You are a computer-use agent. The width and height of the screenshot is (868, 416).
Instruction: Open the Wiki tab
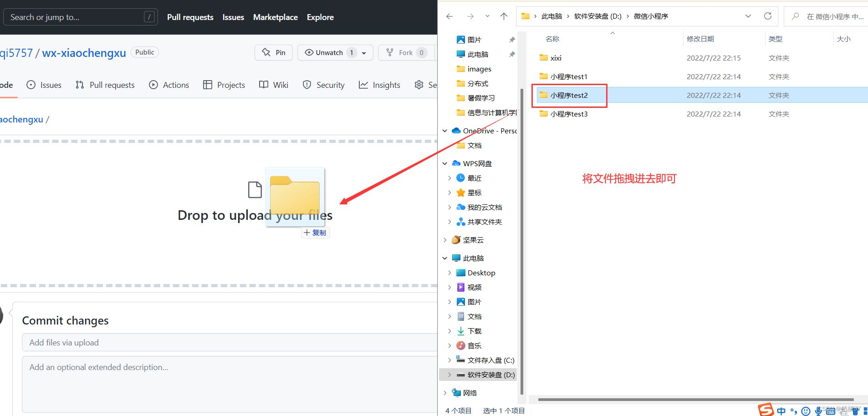click(274, 85)
